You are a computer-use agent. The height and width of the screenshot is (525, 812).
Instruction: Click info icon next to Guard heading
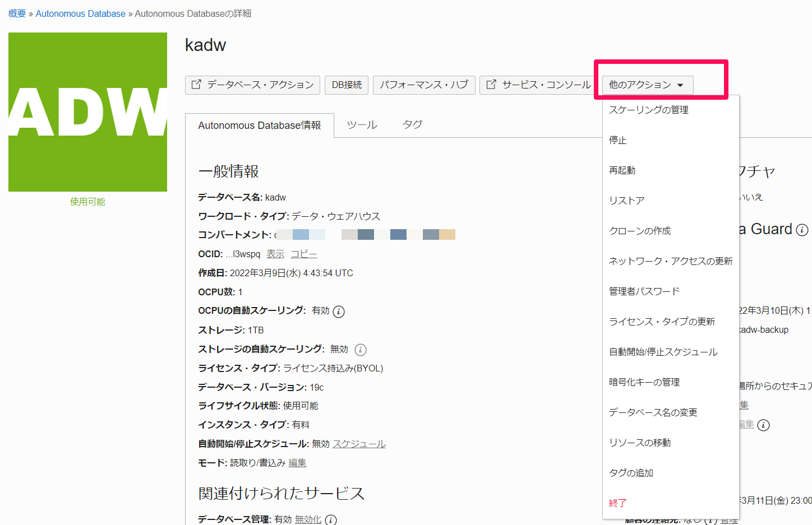pos(802,230)
